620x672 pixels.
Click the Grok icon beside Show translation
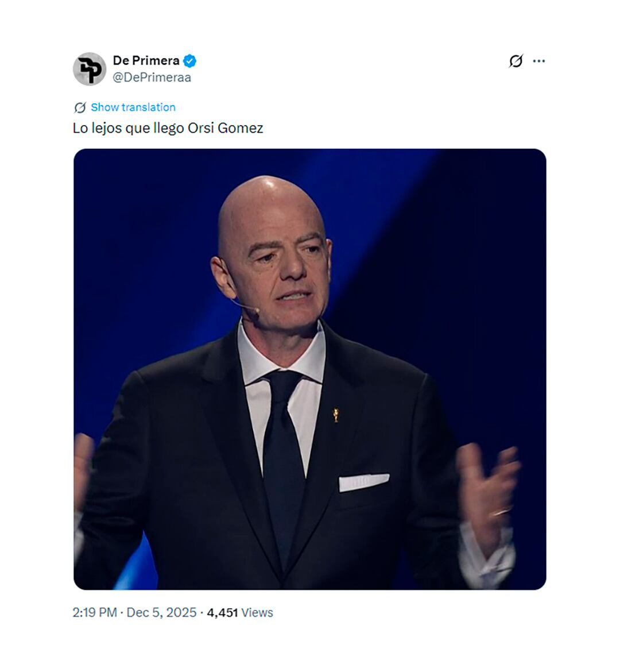pyautogui.click(x=80, y=107)
